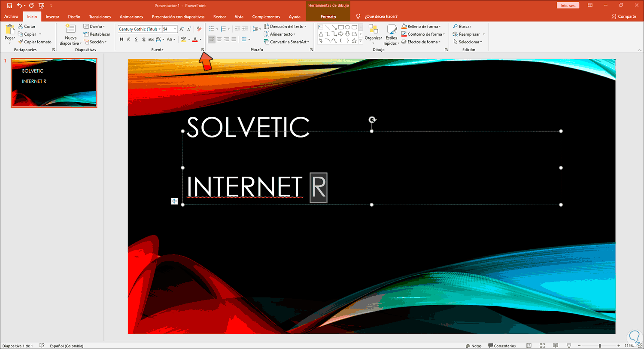Open Copiar formato (Format Painter)
This screenshot has width=644, height=349.
click(x=35, y=42)
